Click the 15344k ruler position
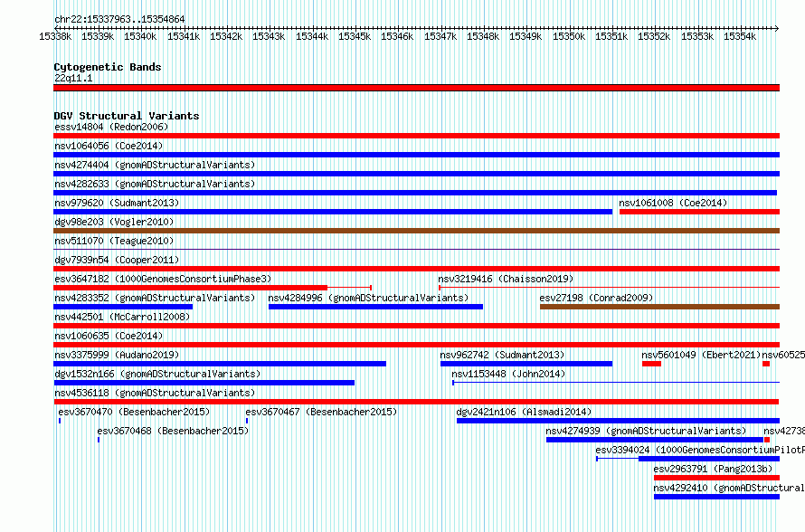 [x=312, y=36]
